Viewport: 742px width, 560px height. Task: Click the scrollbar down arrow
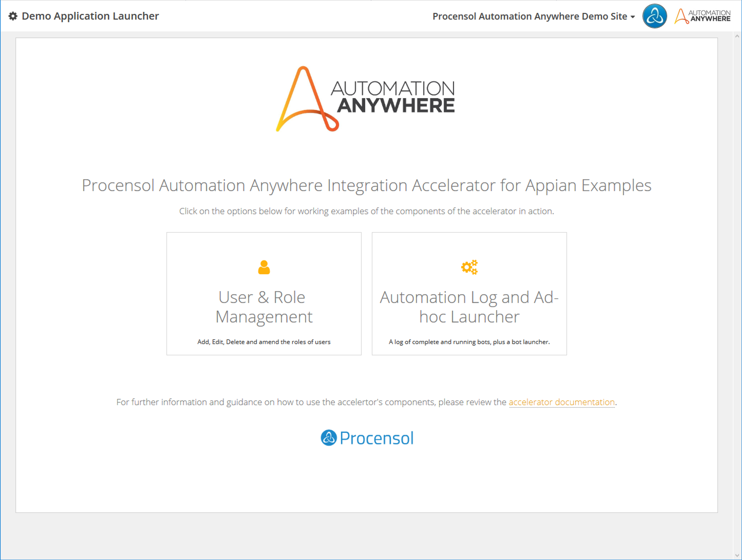pyautogui.click(x=737, y=555)
